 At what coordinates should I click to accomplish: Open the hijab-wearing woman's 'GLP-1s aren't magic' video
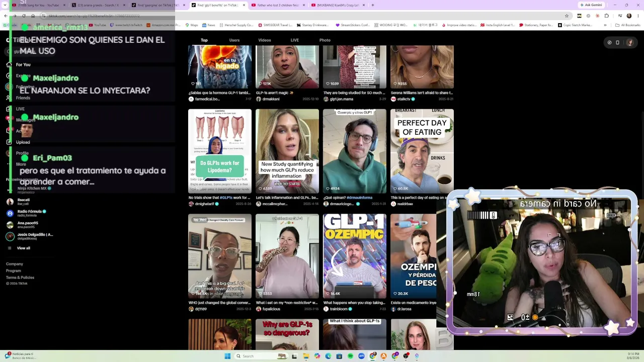(287, 67)
